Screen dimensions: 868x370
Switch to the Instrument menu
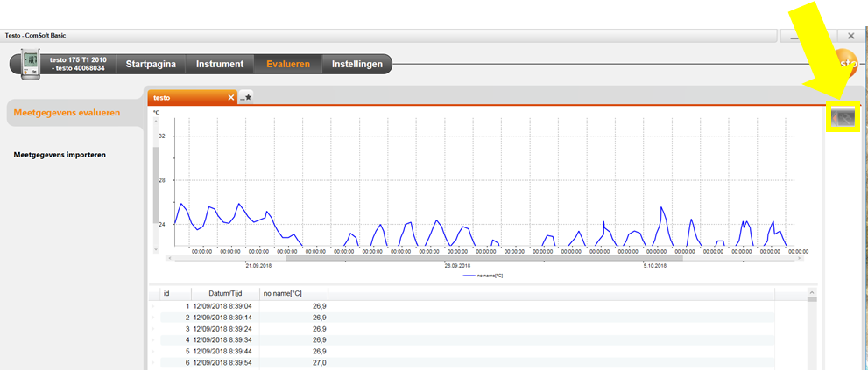pyautogui.click(x=219, y=64)
